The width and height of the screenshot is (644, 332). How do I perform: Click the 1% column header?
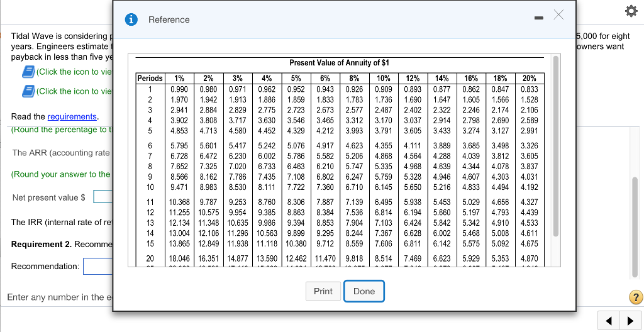click(179, 79)
